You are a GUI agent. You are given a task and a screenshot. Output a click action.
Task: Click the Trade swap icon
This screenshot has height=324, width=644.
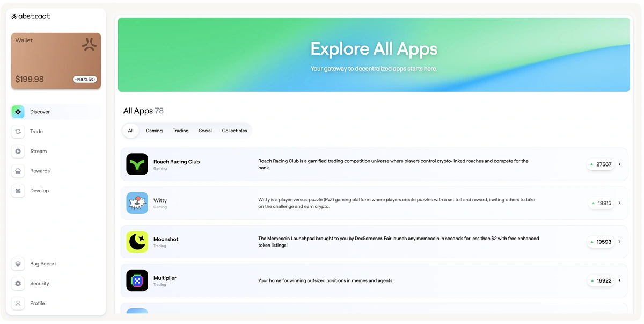click(18, 132)
